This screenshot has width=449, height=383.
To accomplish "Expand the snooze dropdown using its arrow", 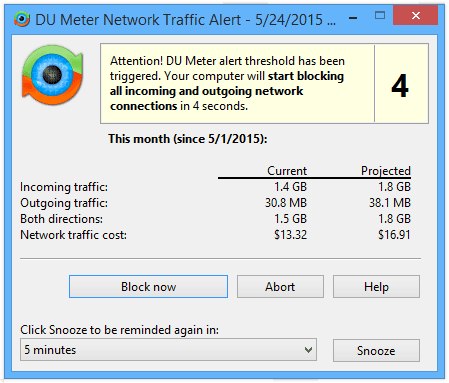I will point(309,350).
